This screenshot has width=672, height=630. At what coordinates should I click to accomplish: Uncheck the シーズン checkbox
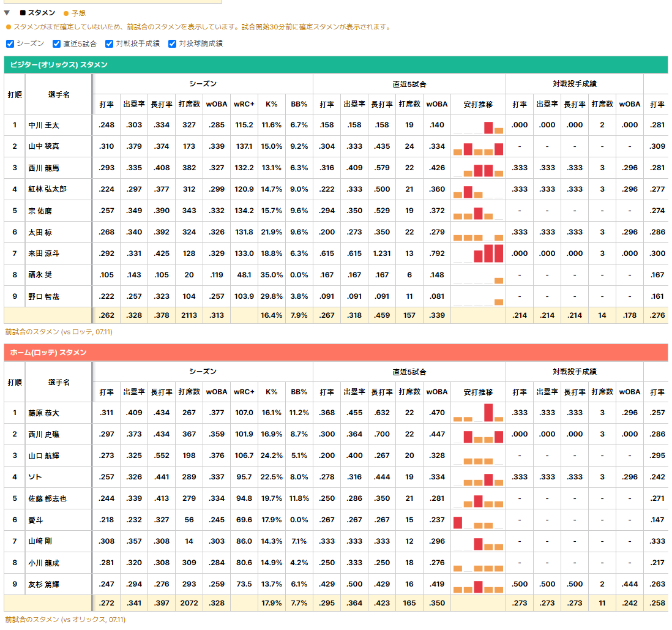[x=10, y=43]
